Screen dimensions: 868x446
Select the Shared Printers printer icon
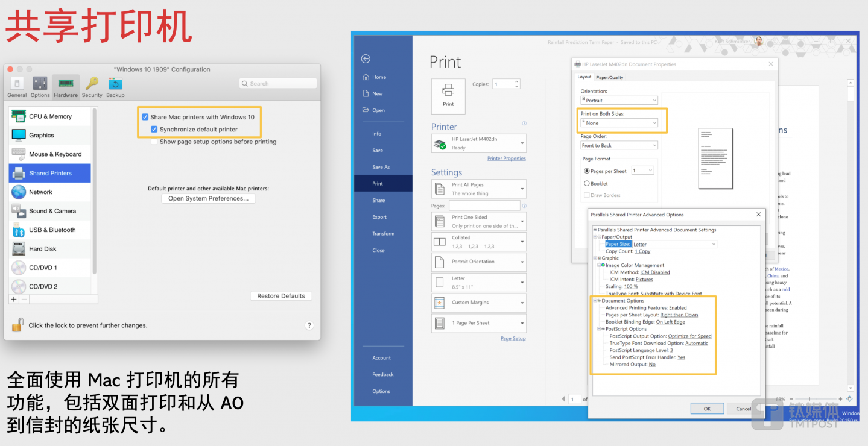pos(19,173)
